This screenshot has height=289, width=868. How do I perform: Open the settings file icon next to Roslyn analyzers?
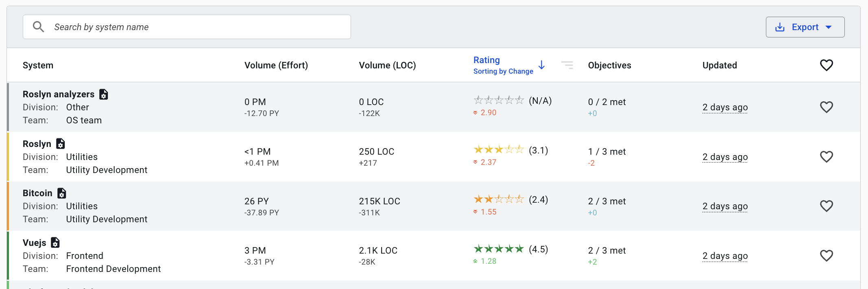tap(104, 94)
